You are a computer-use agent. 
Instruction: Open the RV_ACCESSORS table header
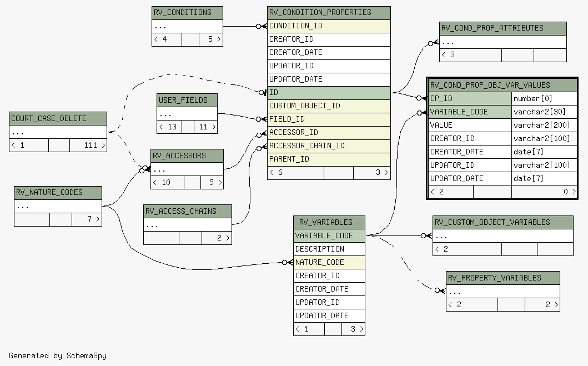coord(187,156)
